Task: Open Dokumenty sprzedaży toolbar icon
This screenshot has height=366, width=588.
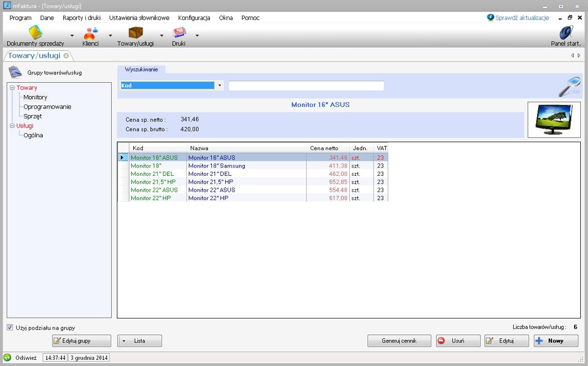Action: pyautogui.click(x=35, y=33)
